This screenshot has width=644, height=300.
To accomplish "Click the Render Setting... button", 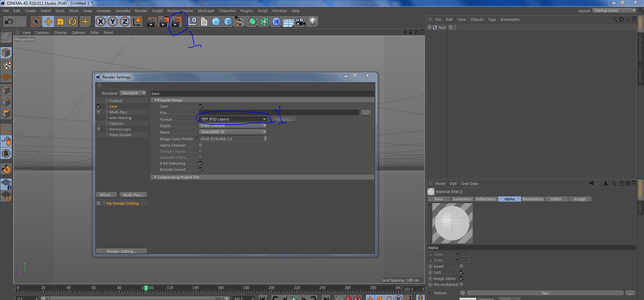I will 121,251.
